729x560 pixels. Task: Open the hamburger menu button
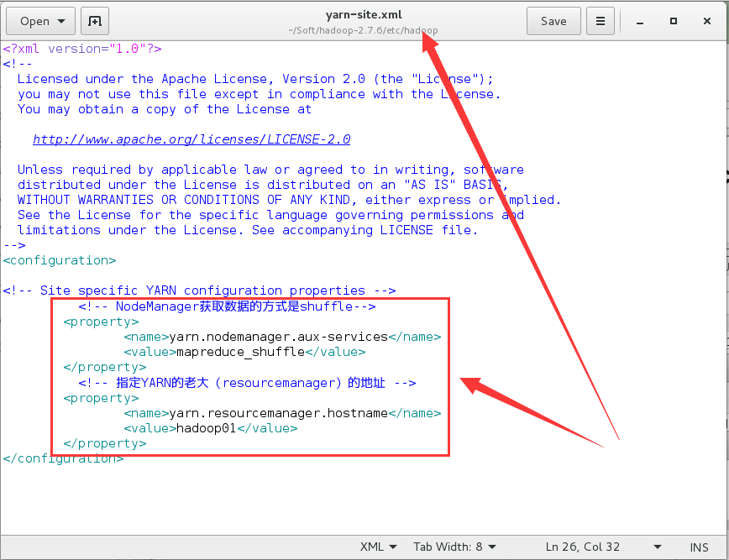tap(601, 21)
